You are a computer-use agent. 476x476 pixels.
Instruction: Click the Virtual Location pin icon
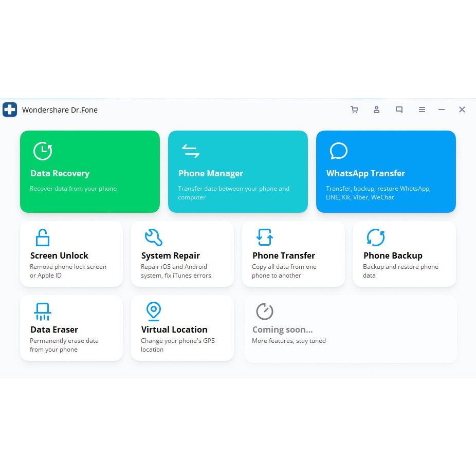coord(153,312)
